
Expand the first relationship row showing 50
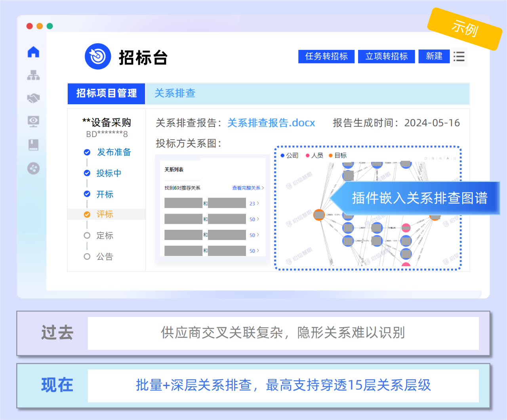click(254, 219)
